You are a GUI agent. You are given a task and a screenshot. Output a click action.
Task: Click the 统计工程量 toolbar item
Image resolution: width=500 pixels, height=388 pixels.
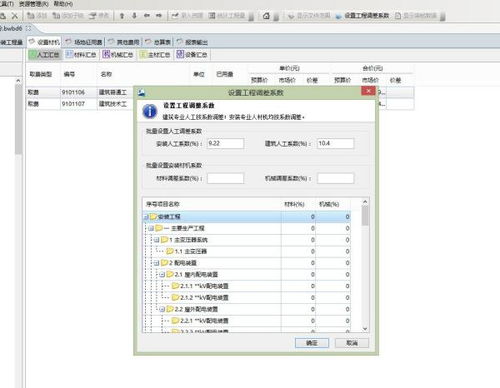(227, 16)
